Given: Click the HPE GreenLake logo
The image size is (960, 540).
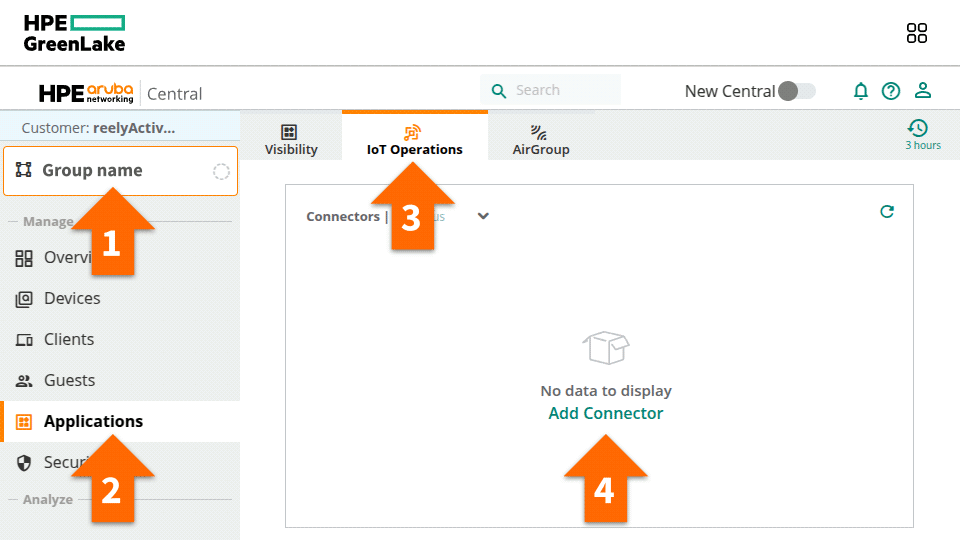Looking at the screenshot, I should [74, 33].
